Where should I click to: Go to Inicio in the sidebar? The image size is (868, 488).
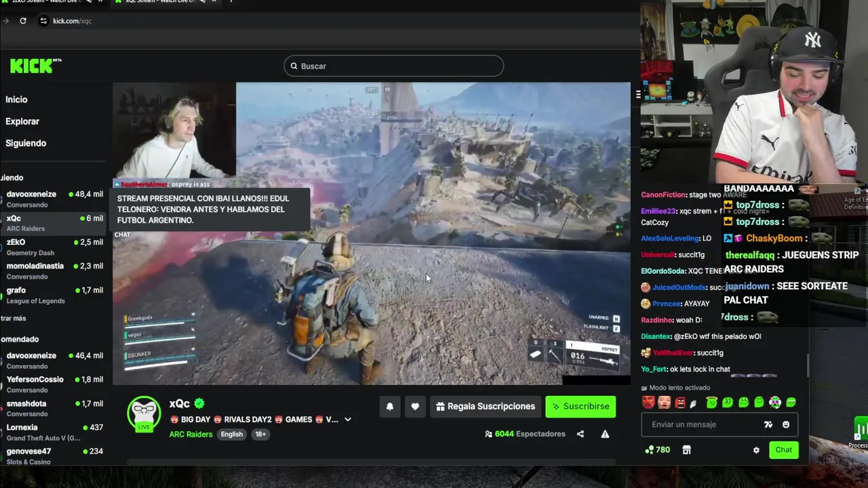[16, 100]
